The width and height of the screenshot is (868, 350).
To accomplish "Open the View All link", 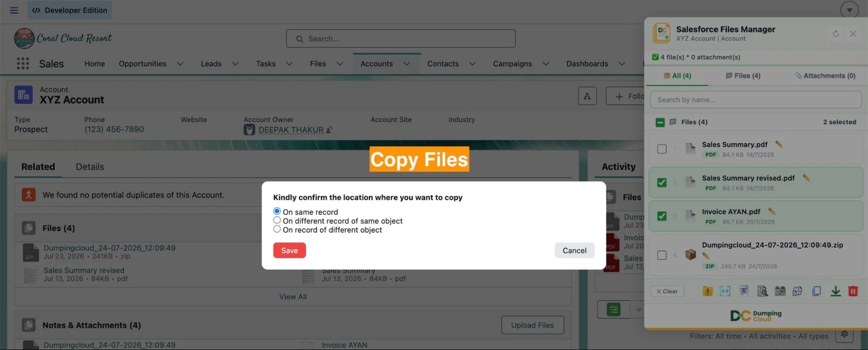I will coord(293,297).
